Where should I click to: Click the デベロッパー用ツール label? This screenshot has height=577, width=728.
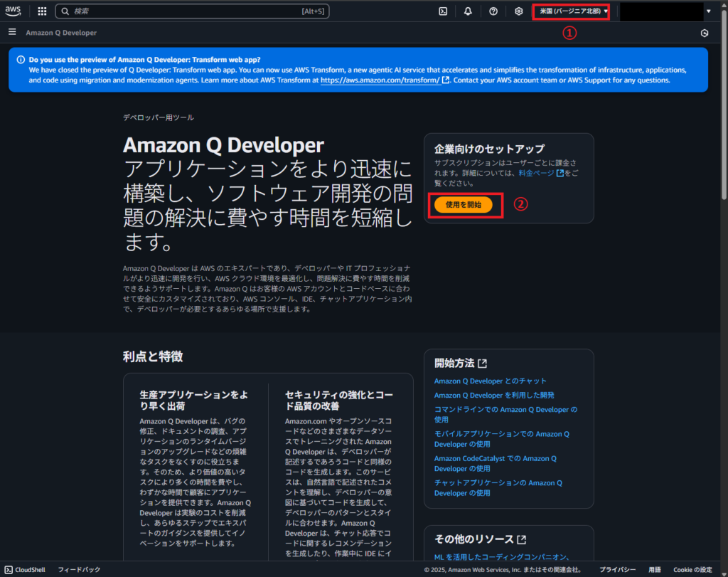click(159, 117)
